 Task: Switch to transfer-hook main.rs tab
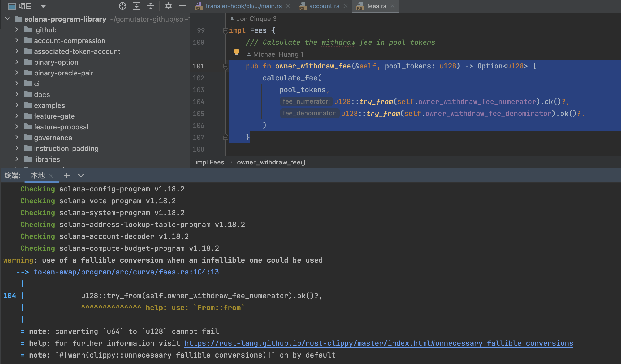(x=243, y=6)
